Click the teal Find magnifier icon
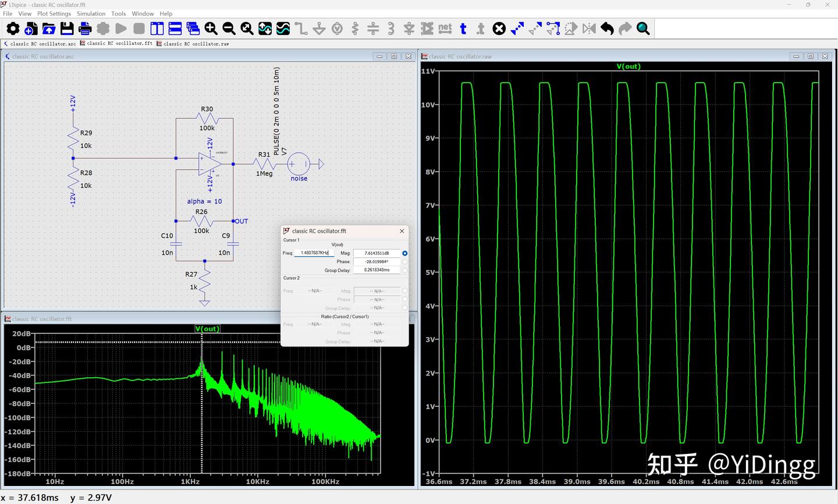The image size is (838, 504). coord(643,29)
